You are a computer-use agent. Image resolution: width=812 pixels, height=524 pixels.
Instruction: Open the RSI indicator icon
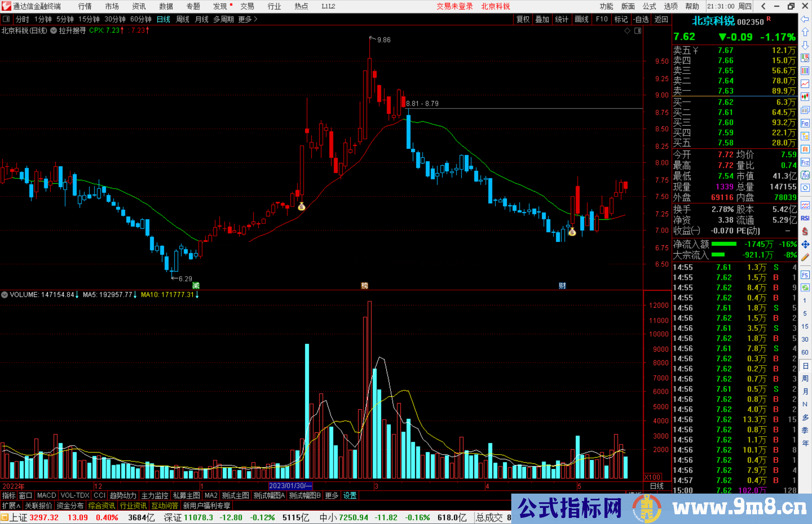pyautogui.click(x=805, y=218)
